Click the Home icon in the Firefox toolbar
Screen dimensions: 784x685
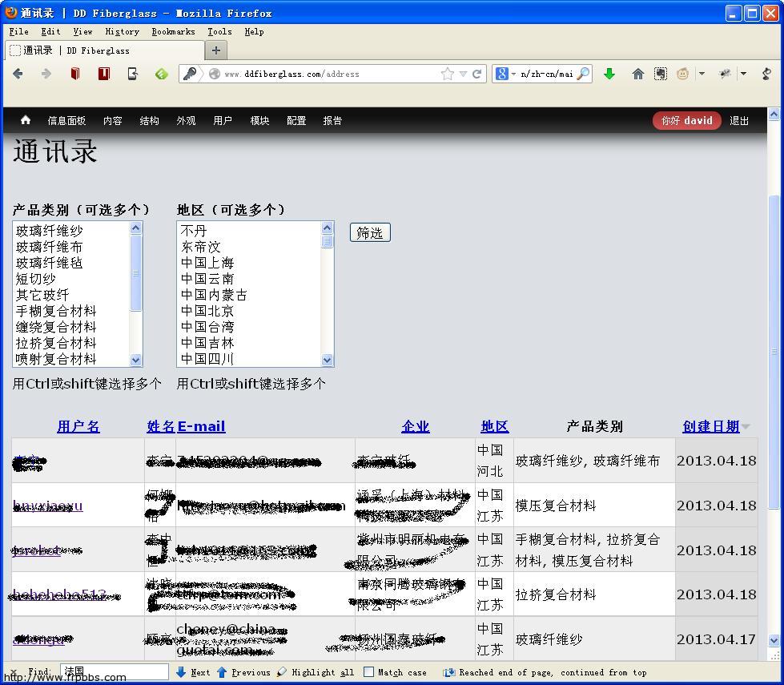[637, 73]
